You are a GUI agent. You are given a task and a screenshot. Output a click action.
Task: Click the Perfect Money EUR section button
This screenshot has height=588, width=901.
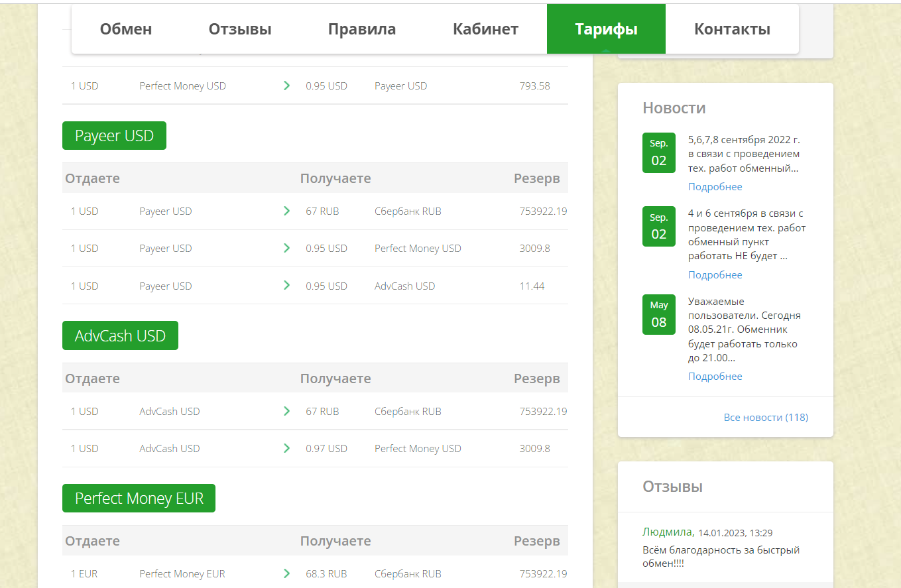[139, 499]
